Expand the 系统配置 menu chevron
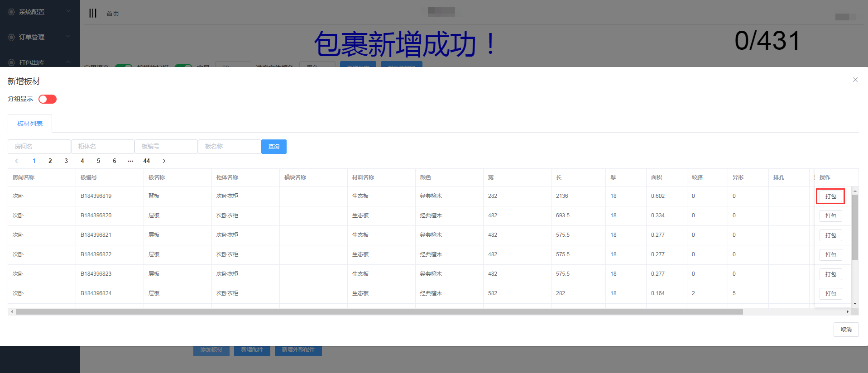868x373 pixels. 68,11
